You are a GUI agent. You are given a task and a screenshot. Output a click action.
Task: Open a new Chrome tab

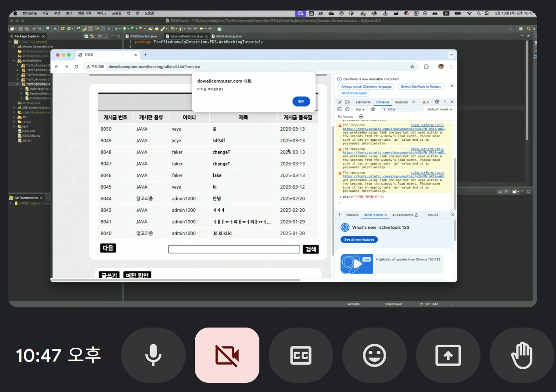coord(146,55)
